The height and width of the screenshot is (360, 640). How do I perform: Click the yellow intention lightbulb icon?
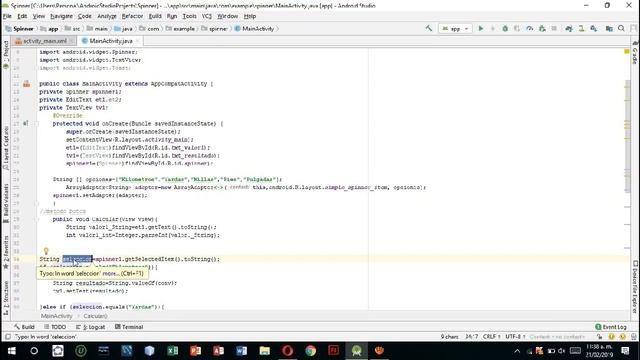click(x=46, y=251)
